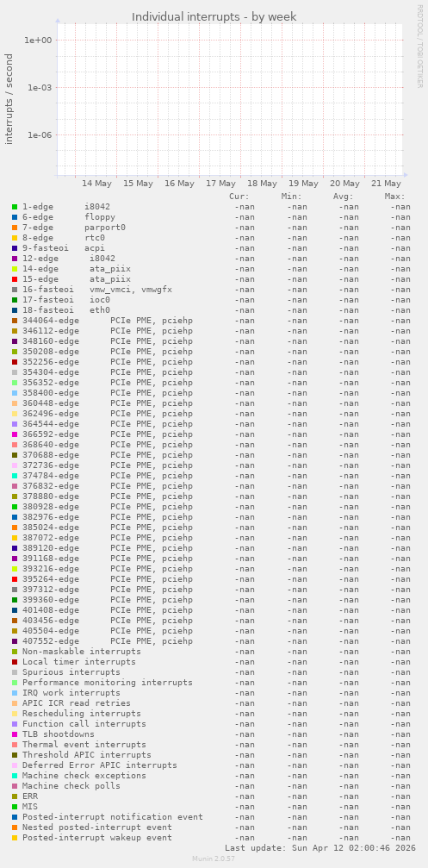The width and height of the screenshot is (428, 868).
Task: Click the 21 May date label on axis
Action: tap(386, 184)
